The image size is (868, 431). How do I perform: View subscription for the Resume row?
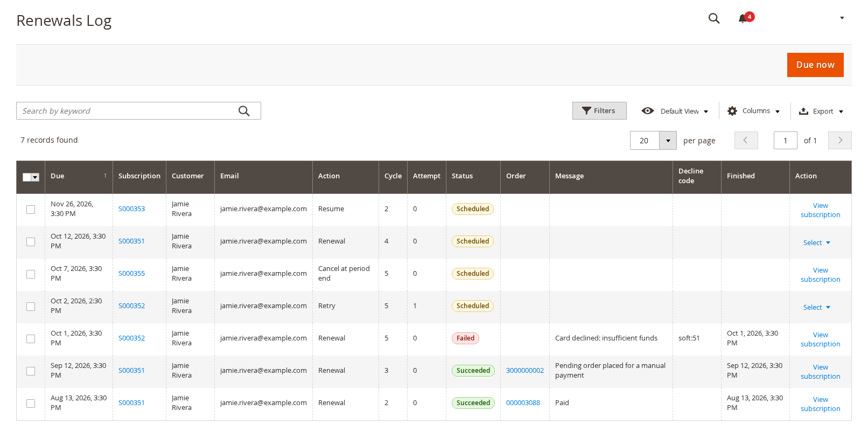pyautogui.click(x=820, y=210)
